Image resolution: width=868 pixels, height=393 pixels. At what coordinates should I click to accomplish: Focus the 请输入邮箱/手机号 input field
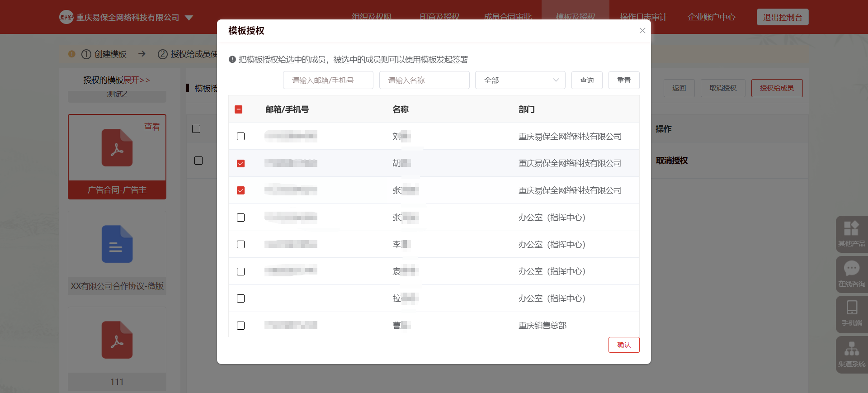[328, 80]
